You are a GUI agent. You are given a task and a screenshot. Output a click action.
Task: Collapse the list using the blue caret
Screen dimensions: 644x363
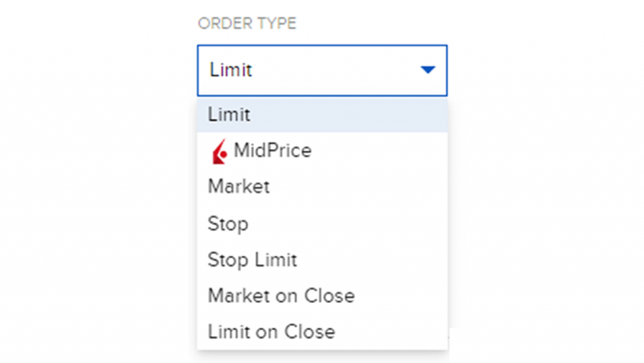(428, 70)
